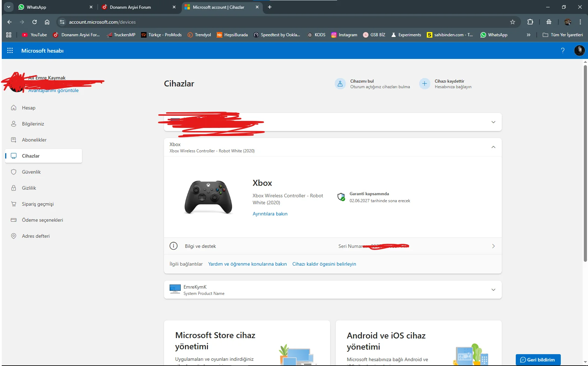Open the Güvenlik sidebar item
The height and width of the screenshot is (366, 588).
[44, 172]
